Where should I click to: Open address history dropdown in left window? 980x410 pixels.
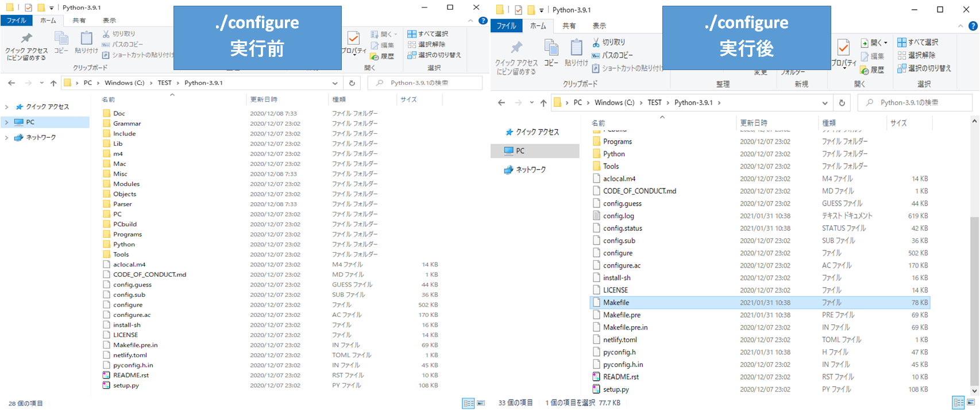tap(335, 83)
